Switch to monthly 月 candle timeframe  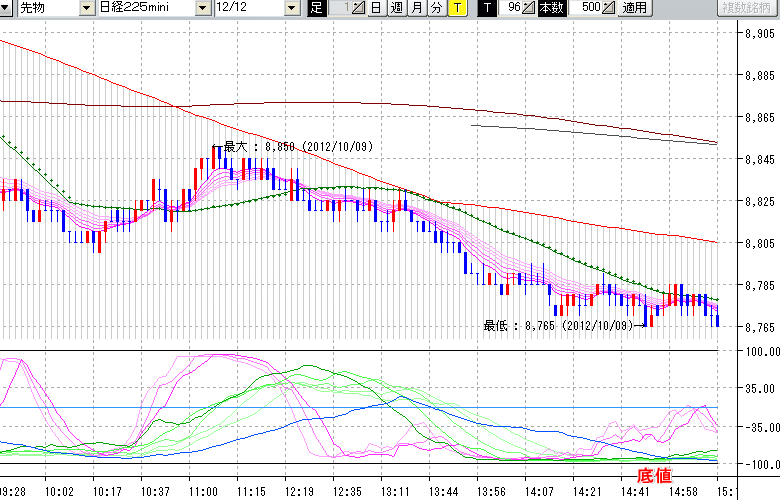point(416,8)
